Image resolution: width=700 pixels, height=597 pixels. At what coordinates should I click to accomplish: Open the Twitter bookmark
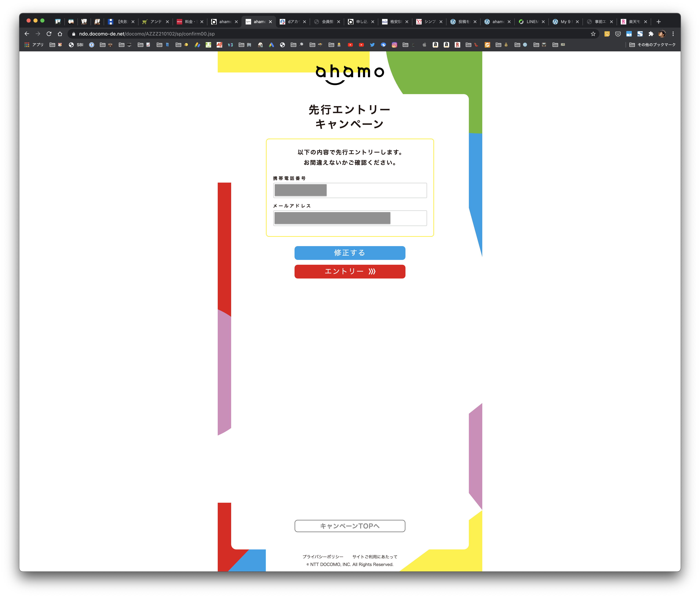(x=372, y=45)
